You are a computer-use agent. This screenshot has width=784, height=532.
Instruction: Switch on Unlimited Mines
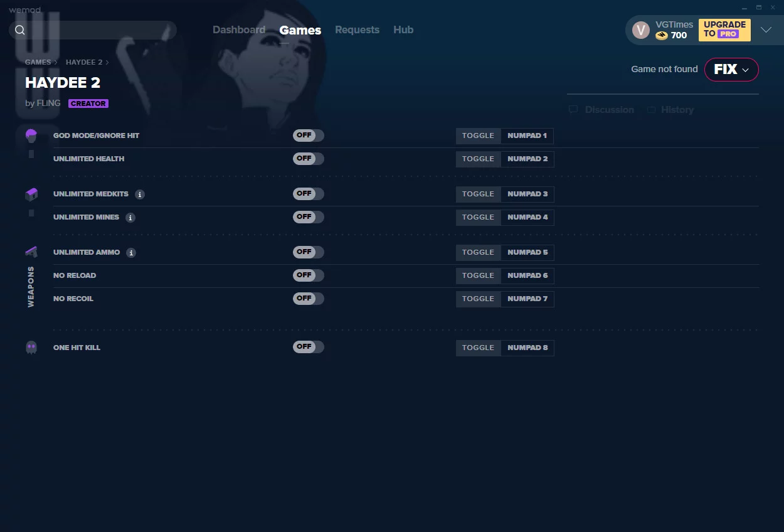pos(309,217)
